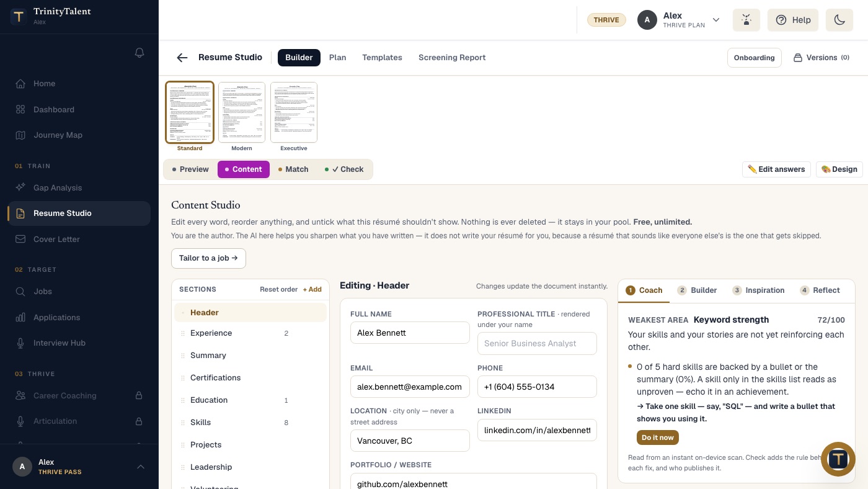Click Edit answers button

tap(776, 169)
